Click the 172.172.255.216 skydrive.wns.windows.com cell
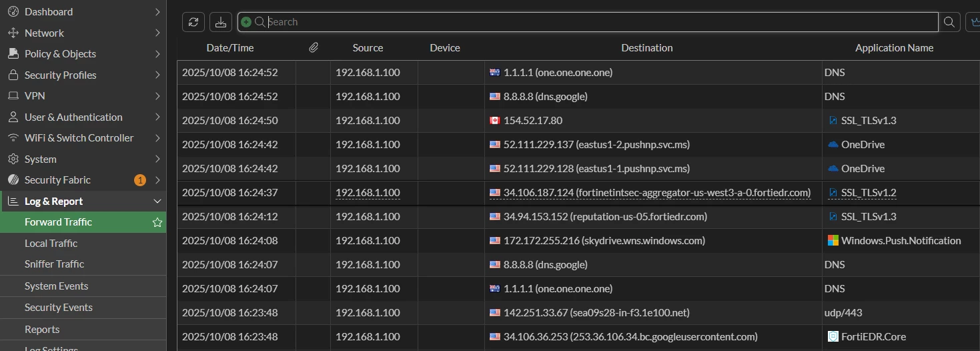980x351 pixels. (653, 241)
